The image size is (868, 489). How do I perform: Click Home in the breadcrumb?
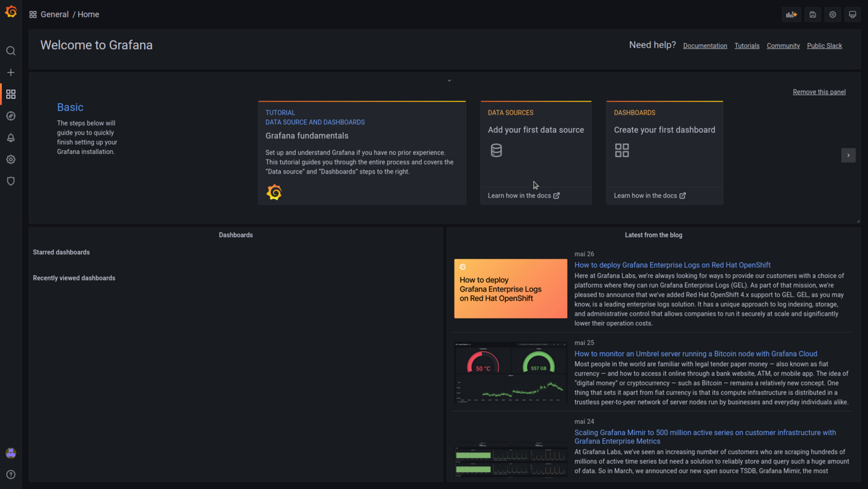[88, 14]
